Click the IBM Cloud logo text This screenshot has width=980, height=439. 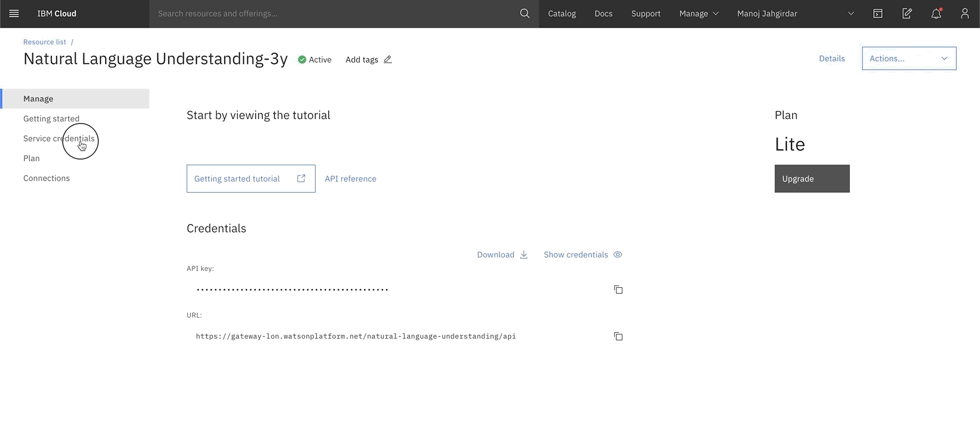tap(57, 13)
